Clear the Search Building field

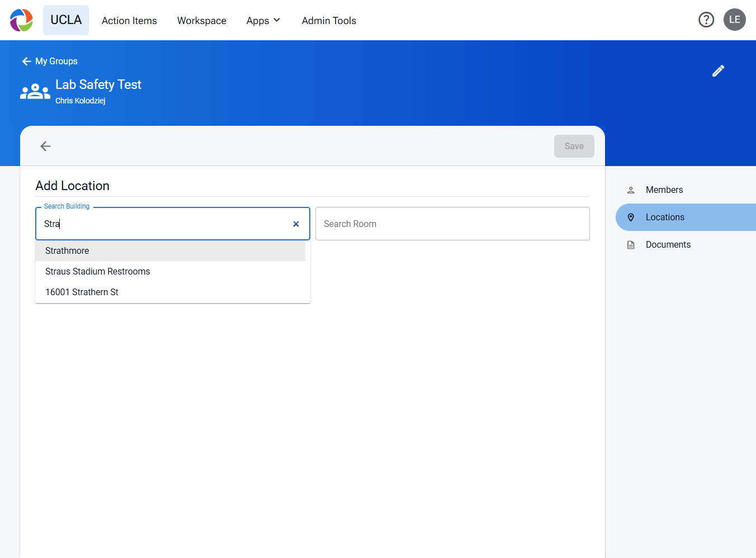[x=296, y=224]
